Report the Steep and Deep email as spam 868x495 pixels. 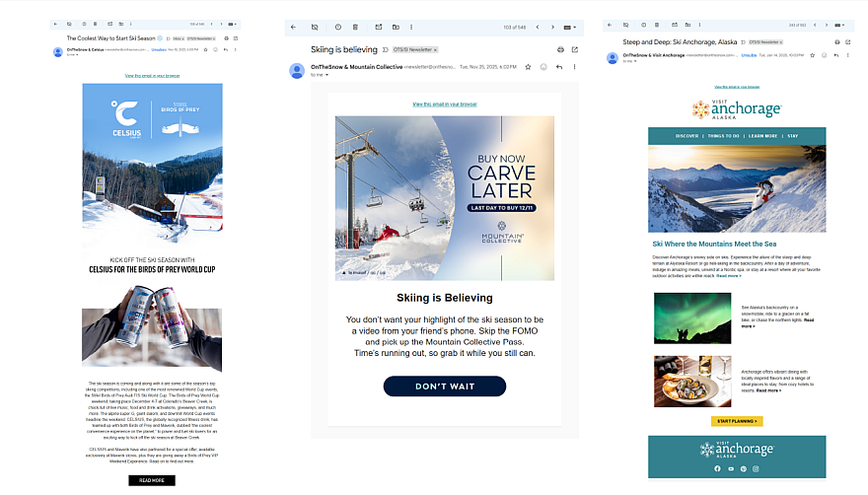tap(642, 25)
